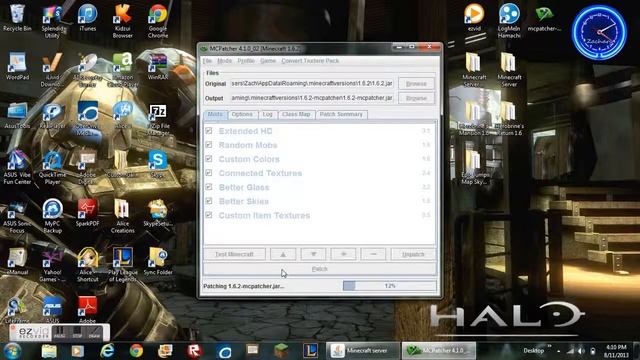Launch Skype from the desktop icon
The width and height of the screenshot is (640, 360).
tap(158, 164)
